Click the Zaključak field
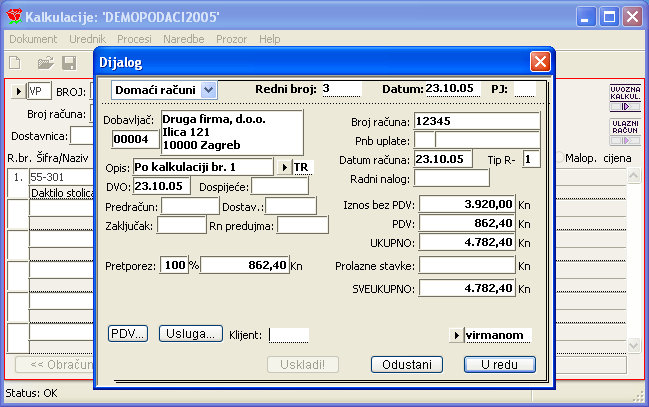The width and height of the screenshot is (649, 407). (182, 226)
